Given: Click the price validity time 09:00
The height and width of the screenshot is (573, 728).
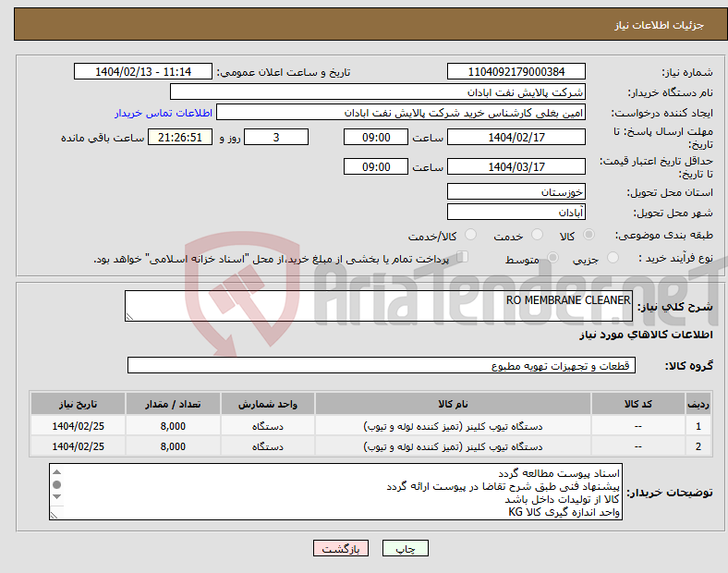Looking at the screenshot, I should 376,166.
